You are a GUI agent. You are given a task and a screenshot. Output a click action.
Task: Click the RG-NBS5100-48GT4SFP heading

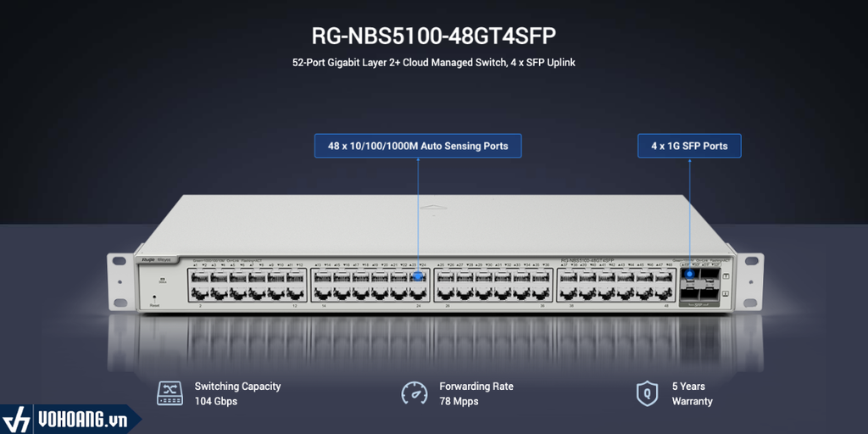tap(434, 36)
